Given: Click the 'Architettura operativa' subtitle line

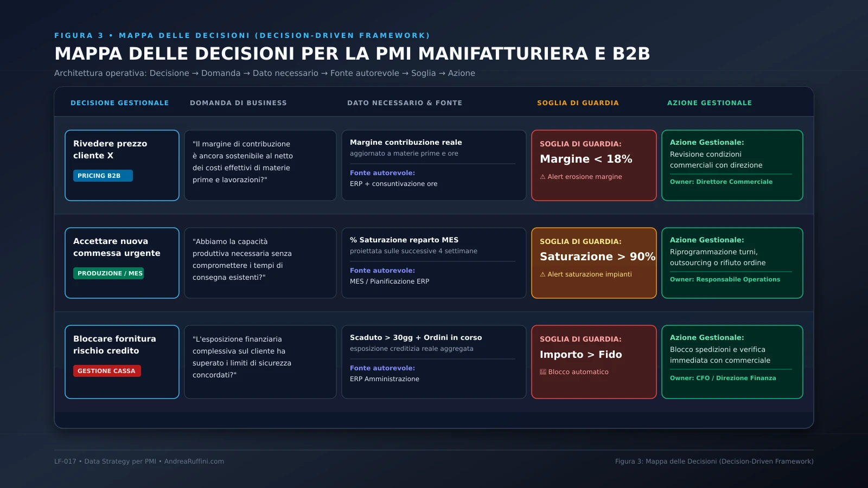Looking at the screenshot, I should [265, 73].
